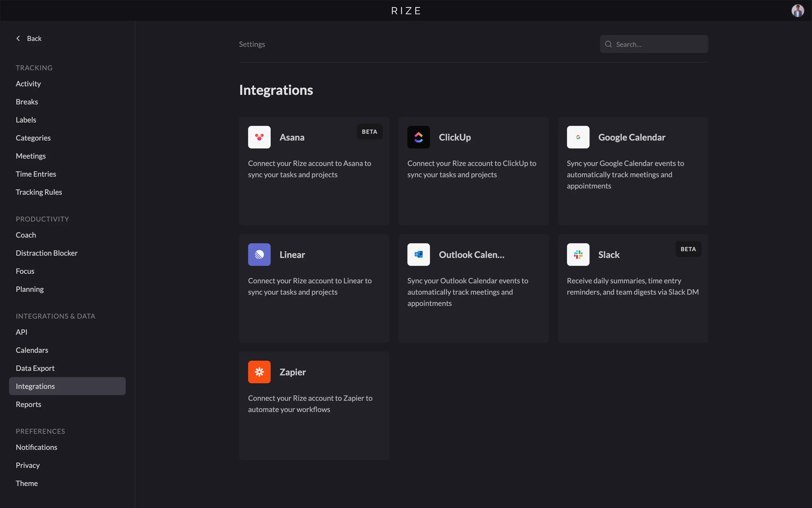Image resolution: width=812 pixels, height=508 pixels.
Task: Go Back from settings
Action: pyautogui.click(x=29, y=39)
